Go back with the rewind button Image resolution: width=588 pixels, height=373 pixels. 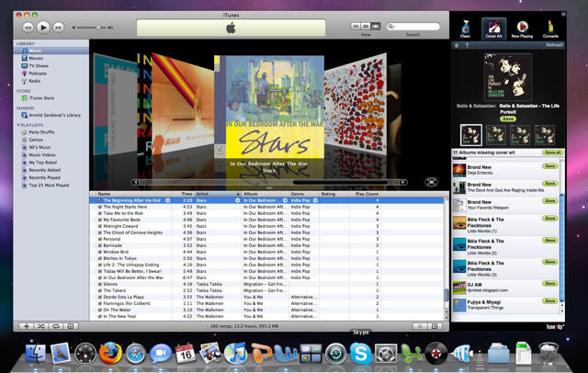28,28
